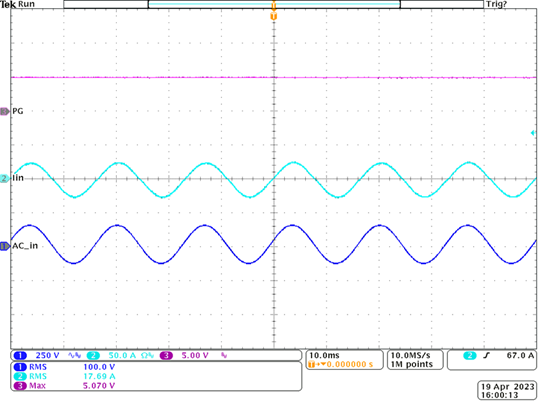Click the channel 3 Max 5.070 V measurement
Image resolution: width=538 pixels, height=401 pixels.
click(x=64, y=386)
